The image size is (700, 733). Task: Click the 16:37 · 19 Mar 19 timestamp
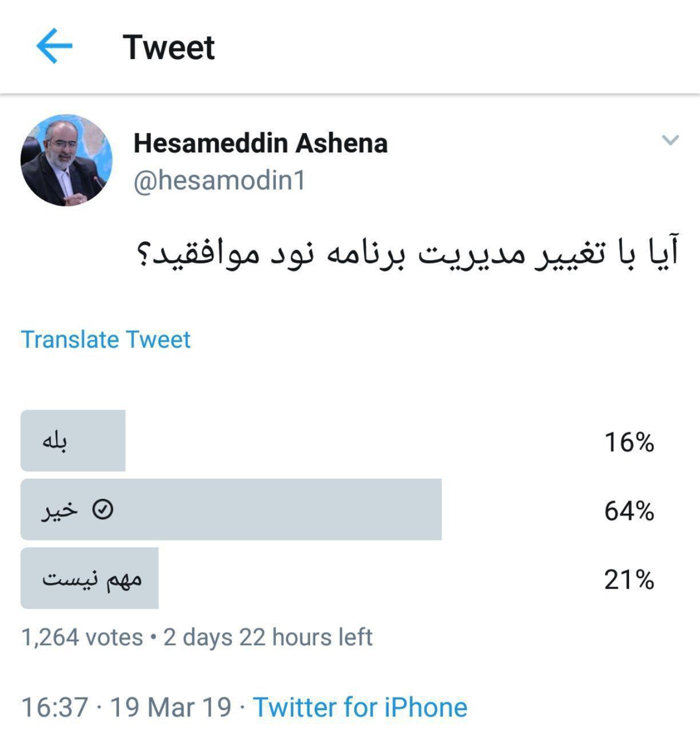[x=126, y=707]
